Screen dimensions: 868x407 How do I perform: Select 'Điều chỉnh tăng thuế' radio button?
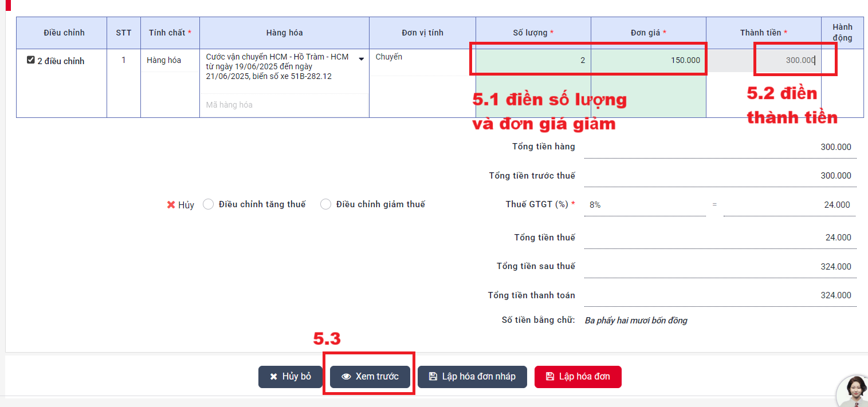(209, 204)
